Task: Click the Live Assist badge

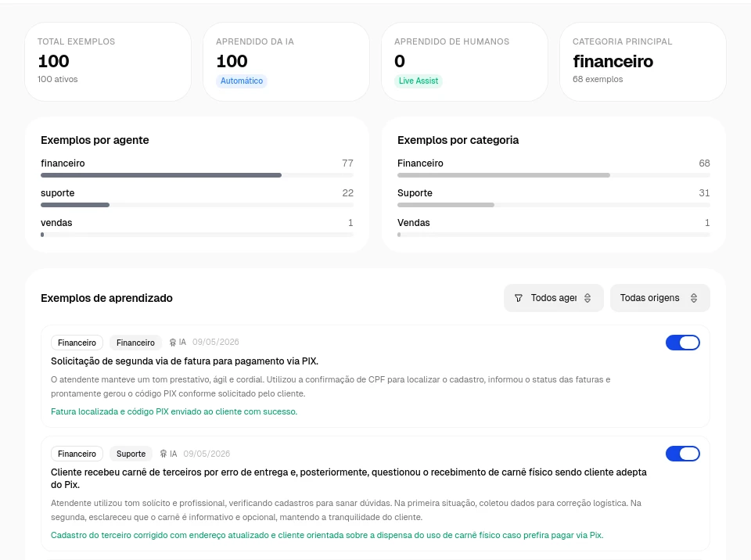Action: pos(418,81)
